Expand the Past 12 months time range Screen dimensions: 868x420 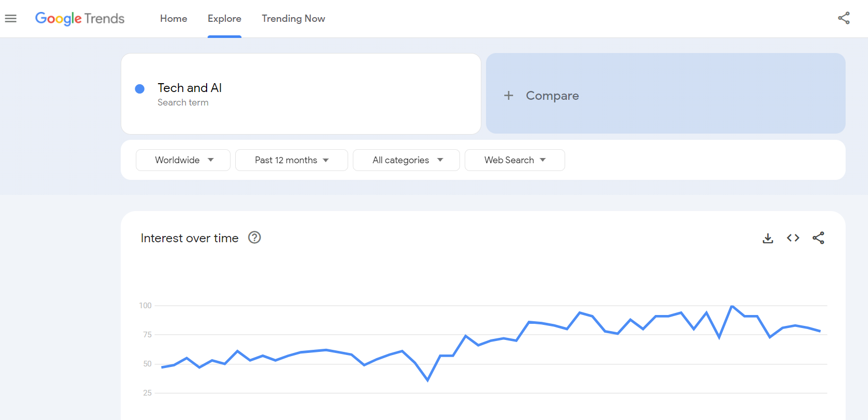(291, 160)
